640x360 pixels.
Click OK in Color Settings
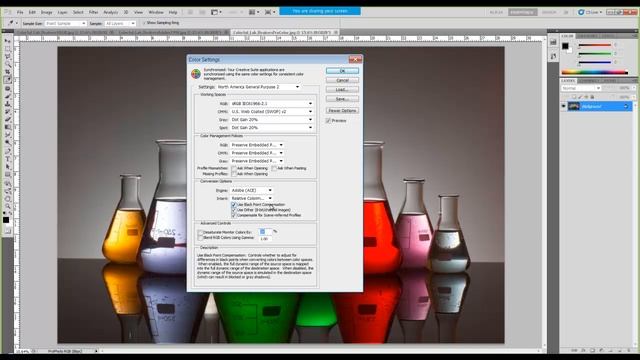point(342,71)
